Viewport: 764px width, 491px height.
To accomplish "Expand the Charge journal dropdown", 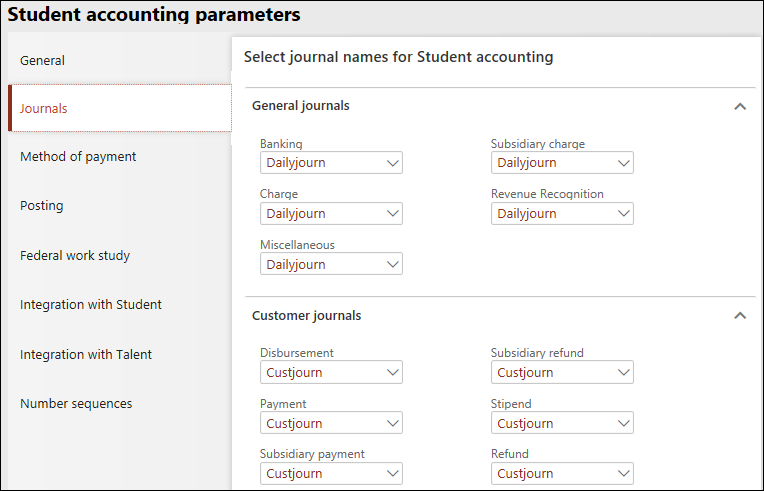I will pyautogui.click(x=391, y=214).
